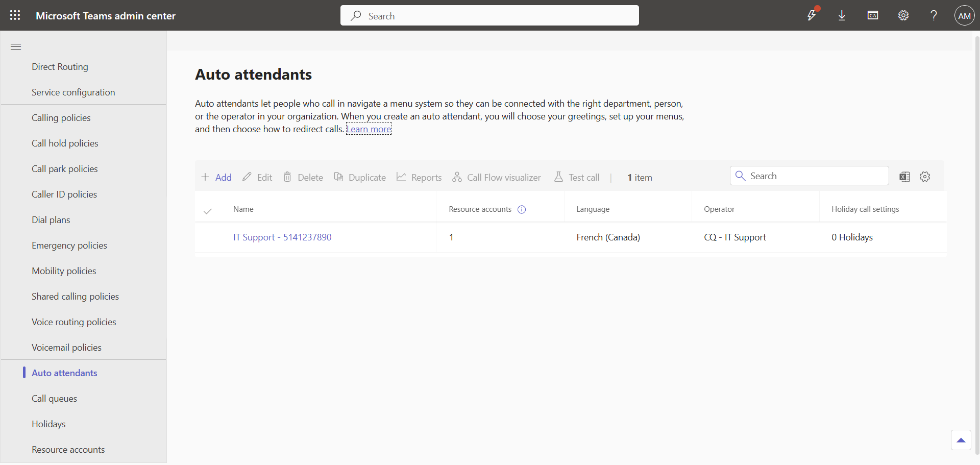This screenshot has height=465, width=980.
Task: Navigate to Caller ID policies
Action: pos(64,194)
